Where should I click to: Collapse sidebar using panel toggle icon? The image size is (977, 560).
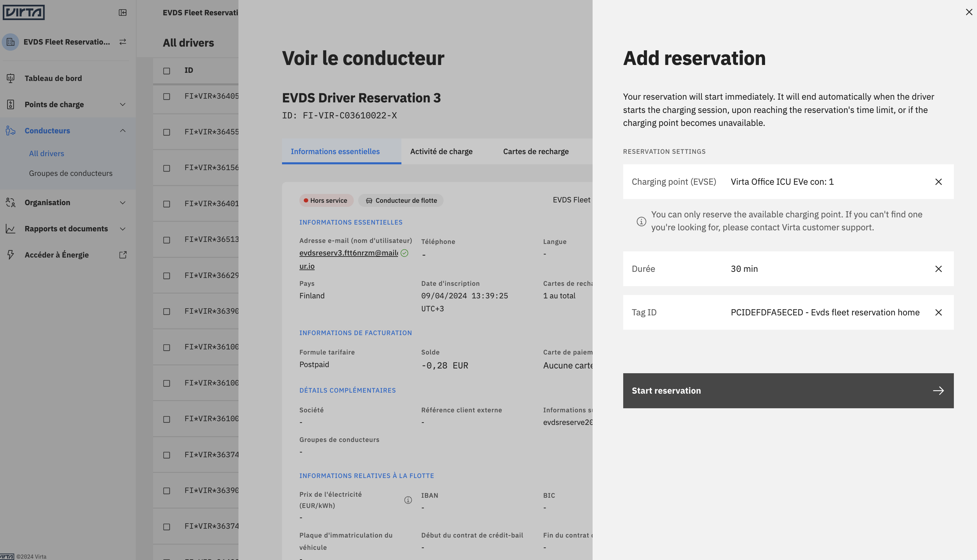[x=123, y=13]
